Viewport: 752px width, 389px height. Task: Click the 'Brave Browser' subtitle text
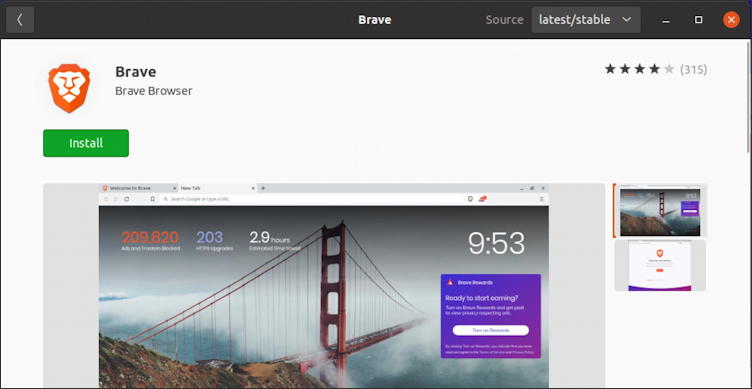pyautogui.click(x=153, y=91)
